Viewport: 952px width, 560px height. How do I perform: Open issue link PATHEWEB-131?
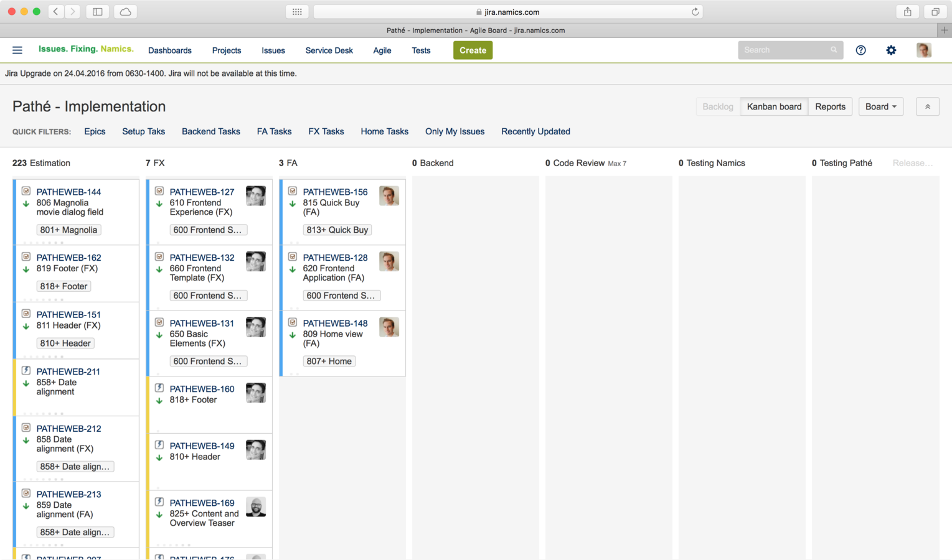point(202,324)
